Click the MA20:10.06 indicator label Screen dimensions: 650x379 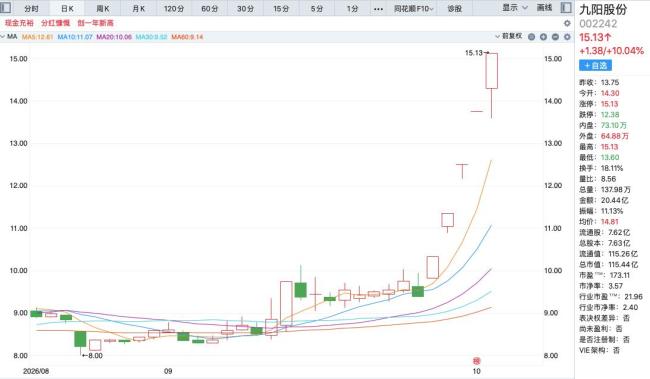click(x=114, y=37)
